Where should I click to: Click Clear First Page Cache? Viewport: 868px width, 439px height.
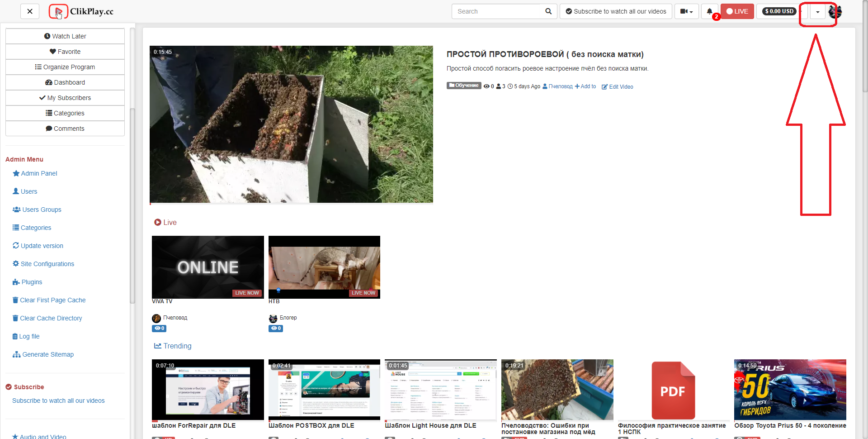[x=52, y=300]
